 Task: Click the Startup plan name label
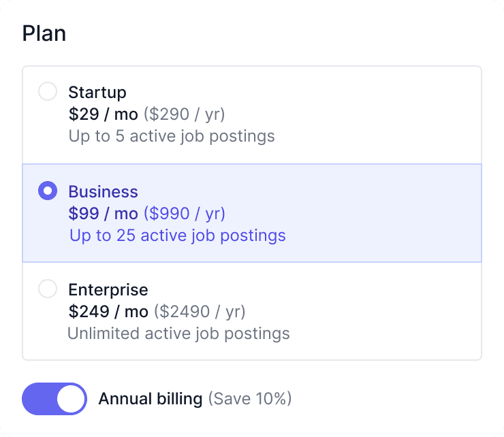(x=97, y=92)
